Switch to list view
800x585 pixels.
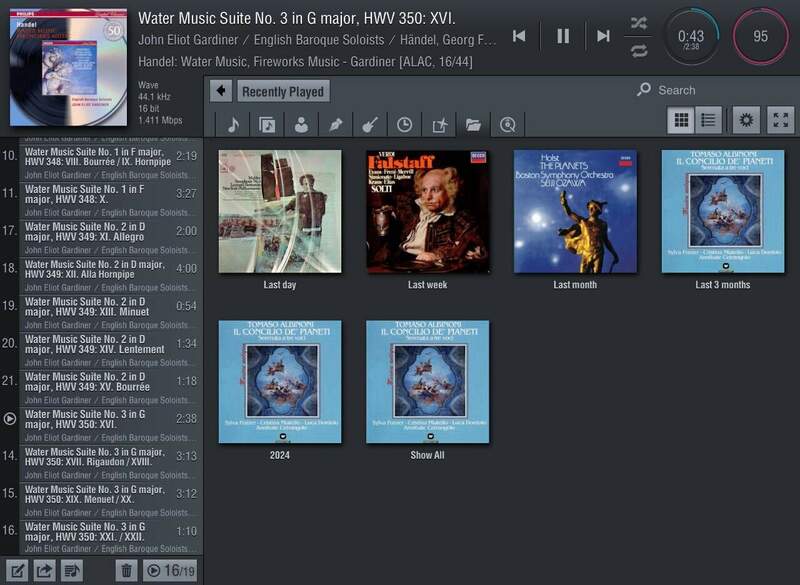[x=709, y=120]
